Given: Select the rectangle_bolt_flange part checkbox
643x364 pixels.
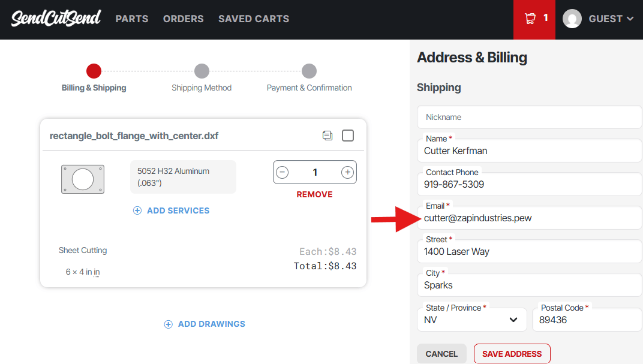Looking at the screenshot, I should [x=348, y=136].
